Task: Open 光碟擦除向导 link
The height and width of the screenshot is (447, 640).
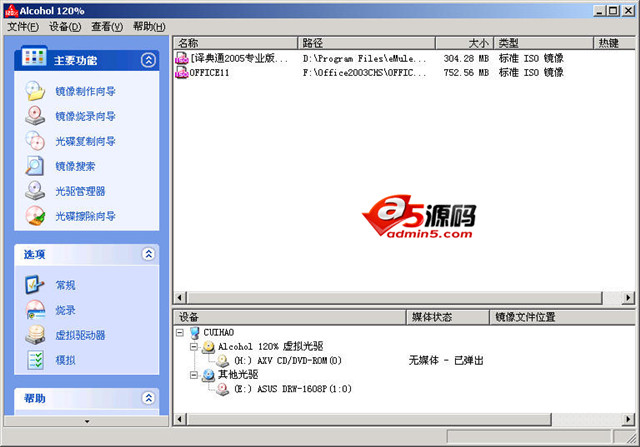Action: [x=85, y=216]
